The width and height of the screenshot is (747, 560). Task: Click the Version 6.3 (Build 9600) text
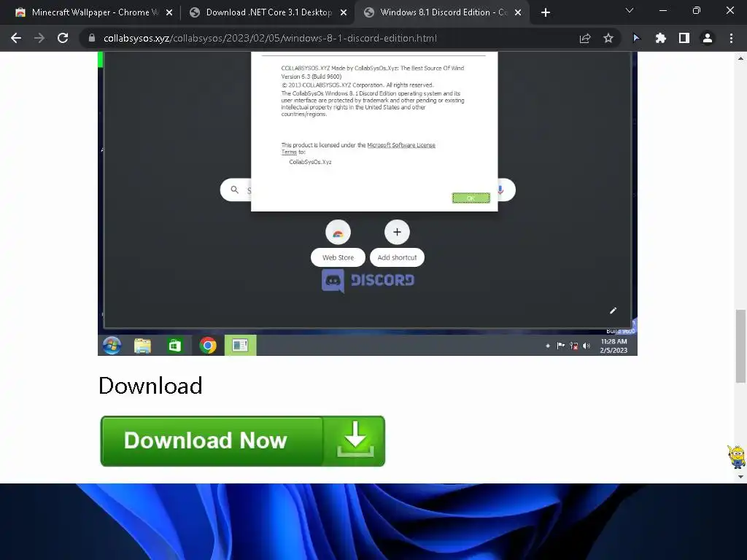click(x=311, y=76)
